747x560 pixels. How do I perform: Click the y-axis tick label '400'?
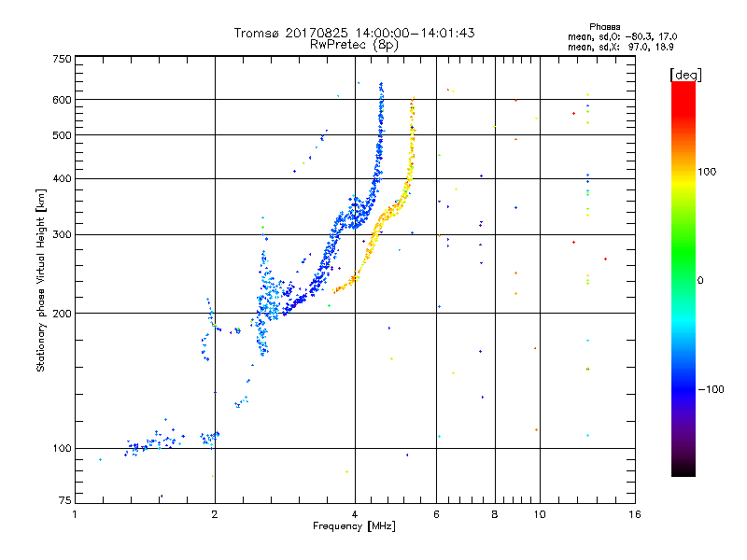62,178
